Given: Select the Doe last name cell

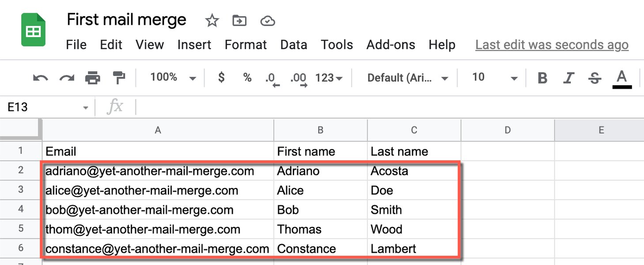Looking at the screenshot, I should (x=414, y=190).
